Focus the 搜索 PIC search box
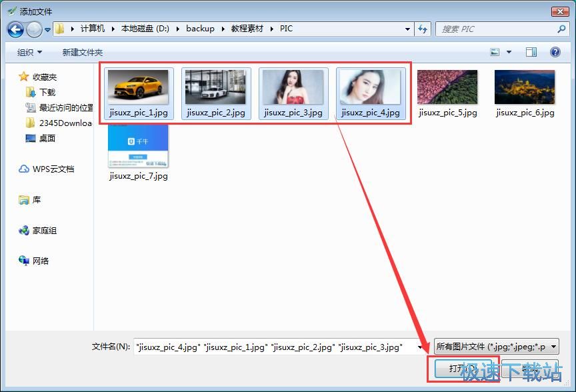Image resolution: width=576 pixels, height=392 pixels. pyautogui.click(x=502, y=29)
